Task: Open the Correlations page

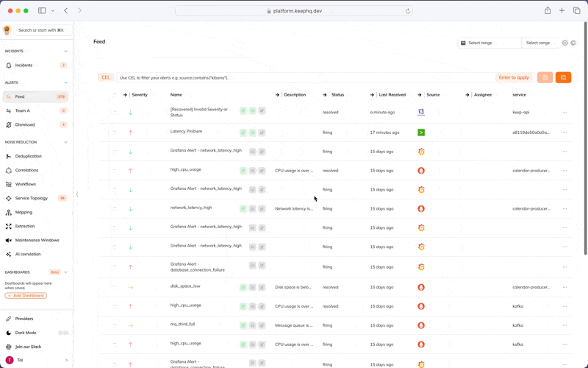Action: (26, 170)
